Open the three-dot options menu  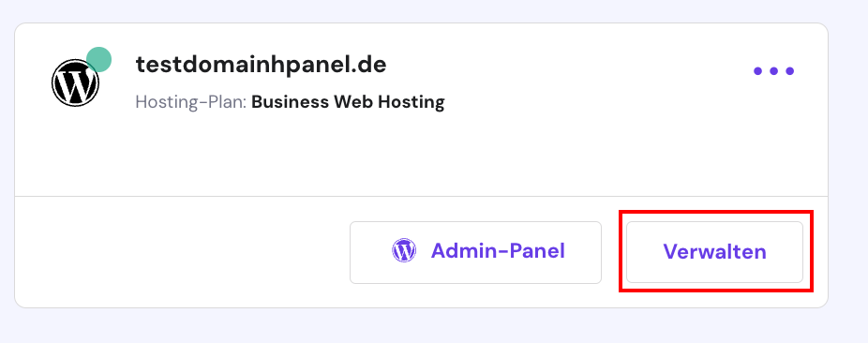click(x=774, y=71)
